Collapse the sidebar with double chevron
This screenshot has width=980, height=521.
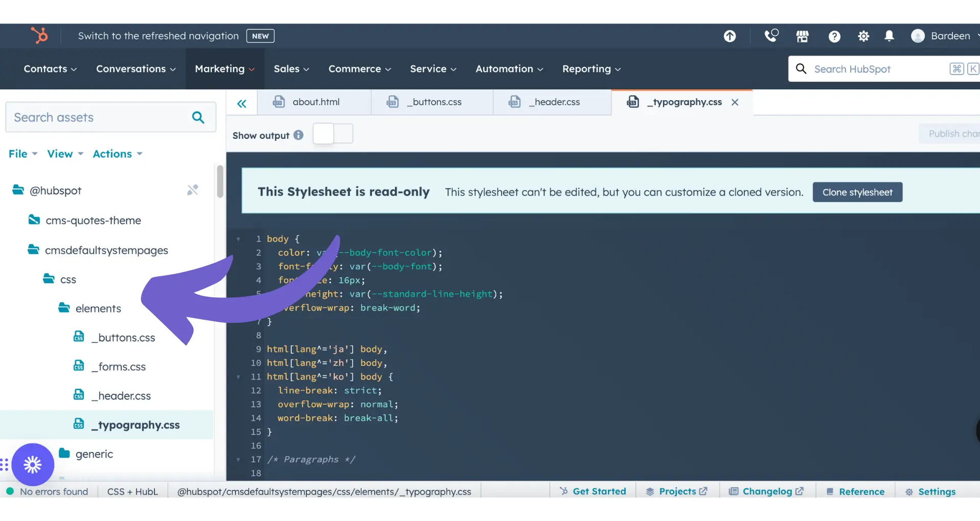point(241,104)
